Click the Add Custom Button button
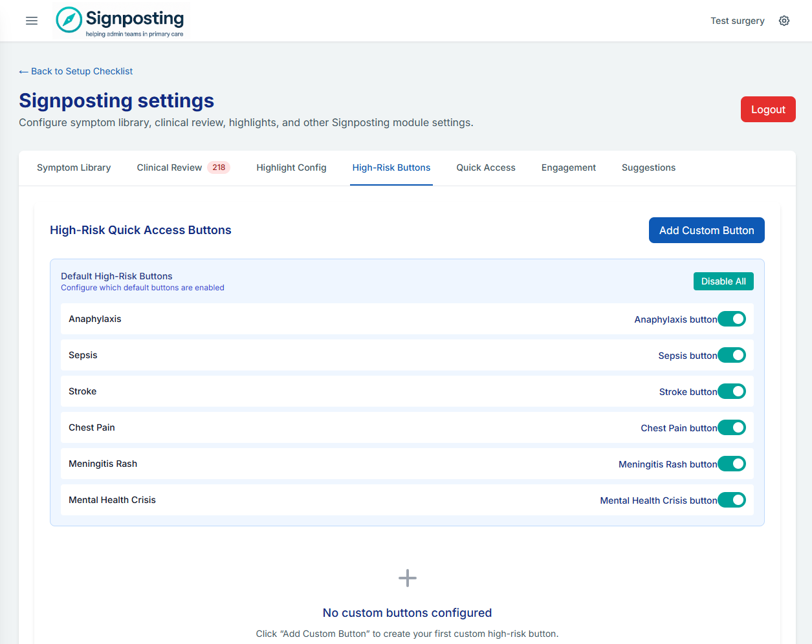This screenshot has width=812, height=644. click(x=707, y=230)
